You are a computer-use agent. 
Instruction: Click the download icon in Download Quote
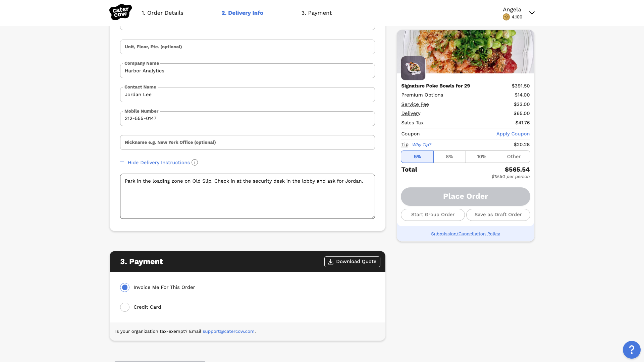click(331, 262)
